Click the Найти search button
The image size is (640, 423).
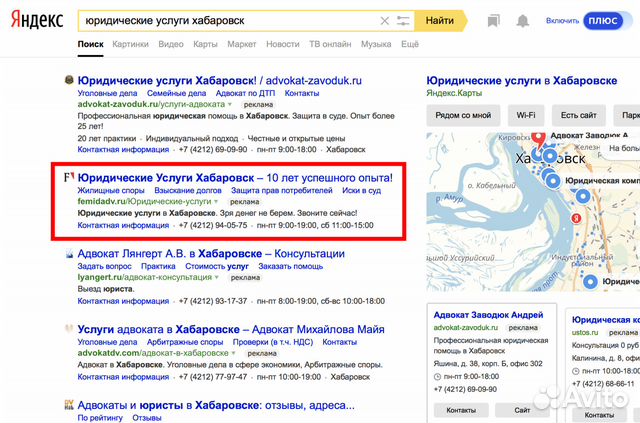coord(440,21)
